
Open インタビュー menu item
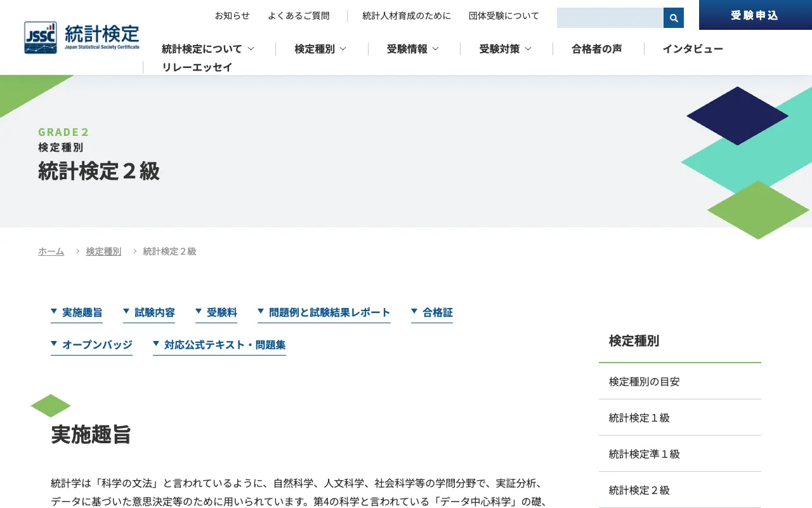coord(693,49)
